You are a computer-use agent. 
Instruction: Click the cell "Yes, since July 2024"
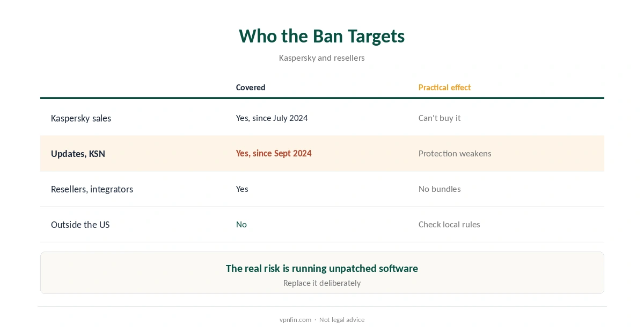272,118
